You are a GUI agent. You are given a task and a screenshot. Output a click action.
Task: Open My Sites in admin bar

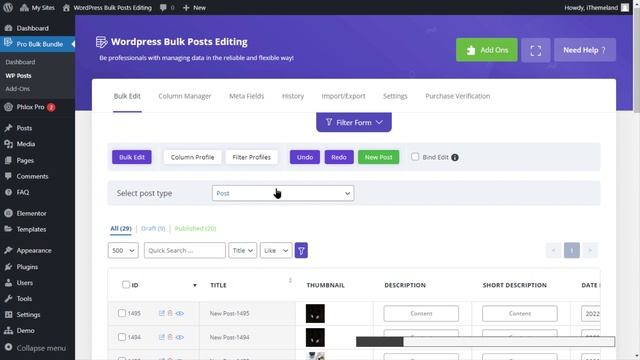point(37,7)
